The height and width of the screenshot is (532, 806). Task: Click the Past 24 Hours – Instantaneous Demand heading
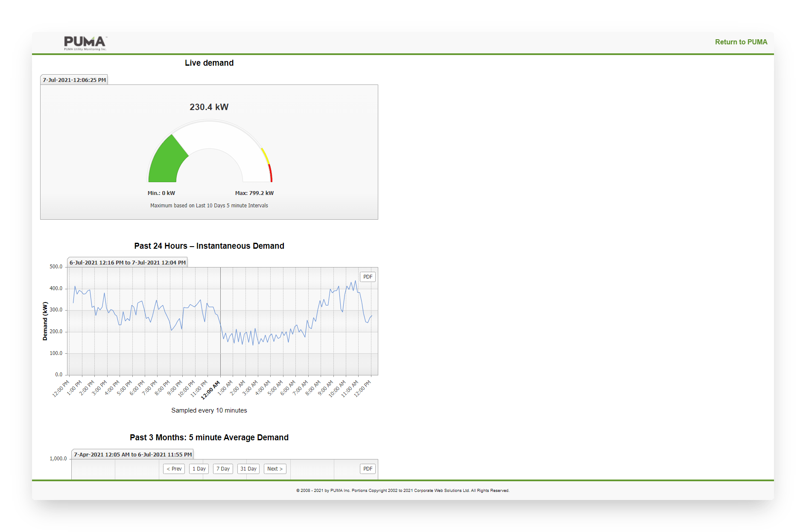coord(209,246)
